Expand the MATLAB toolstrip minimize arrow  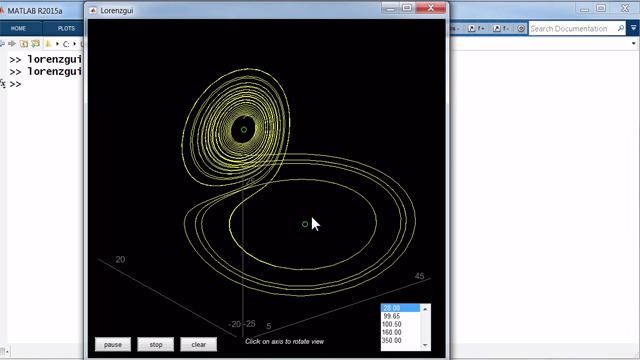coord(633,28)
